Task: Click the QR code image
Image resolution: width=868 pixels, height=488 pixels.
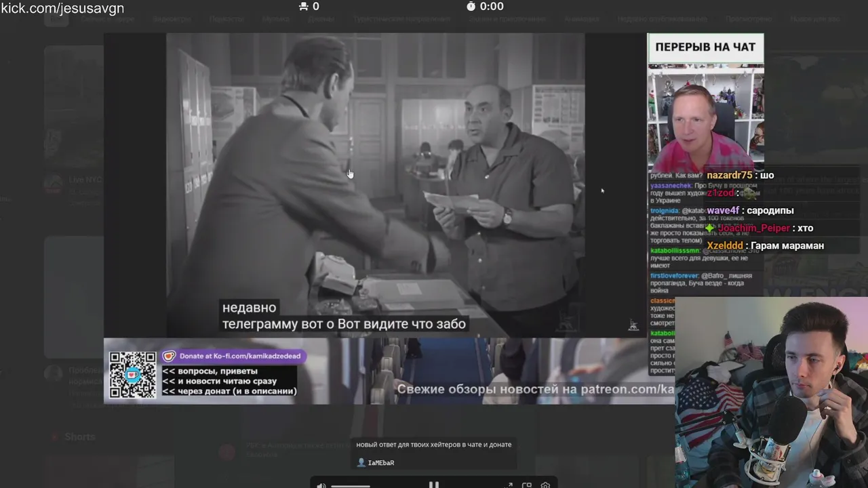Action: [x=133, y=375]
